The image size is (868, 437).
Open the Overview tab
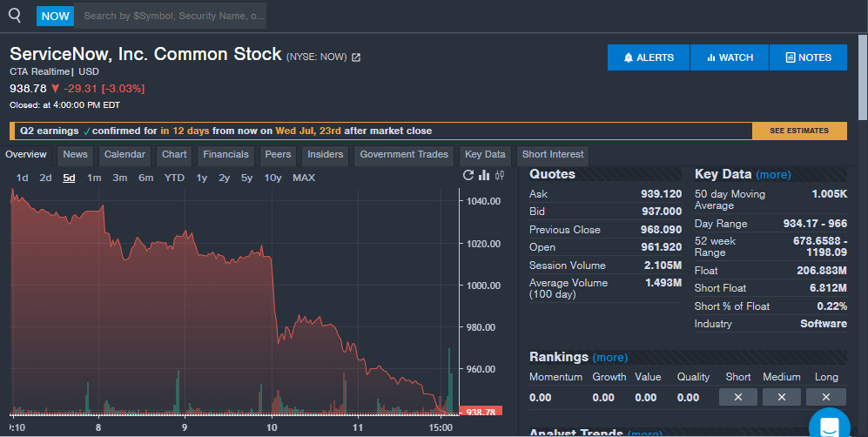pos(26,155)
